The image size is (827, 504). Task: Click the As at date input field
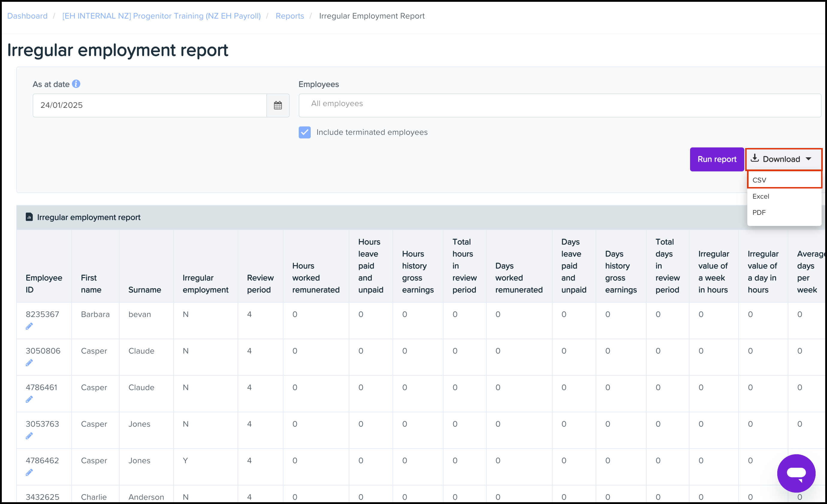[x=150, y=105]
